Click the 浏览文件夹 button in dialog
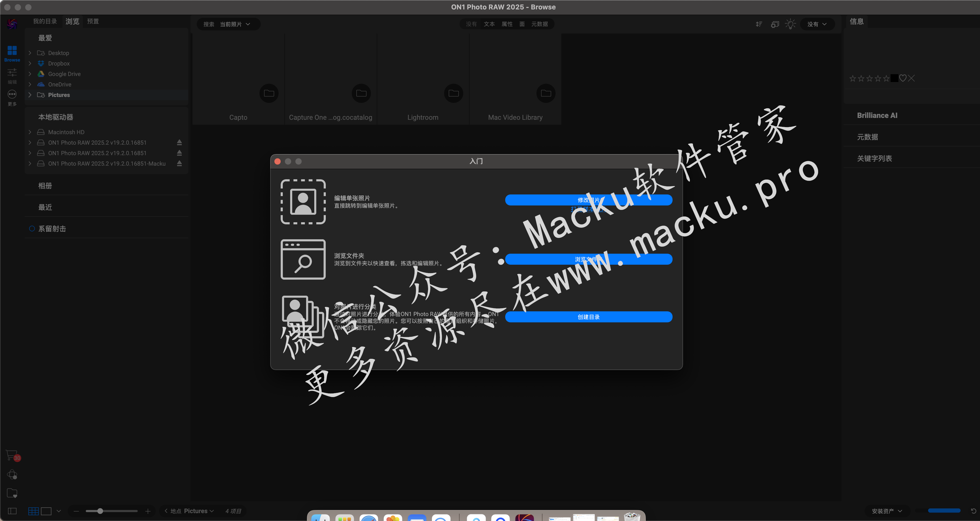 589,259
